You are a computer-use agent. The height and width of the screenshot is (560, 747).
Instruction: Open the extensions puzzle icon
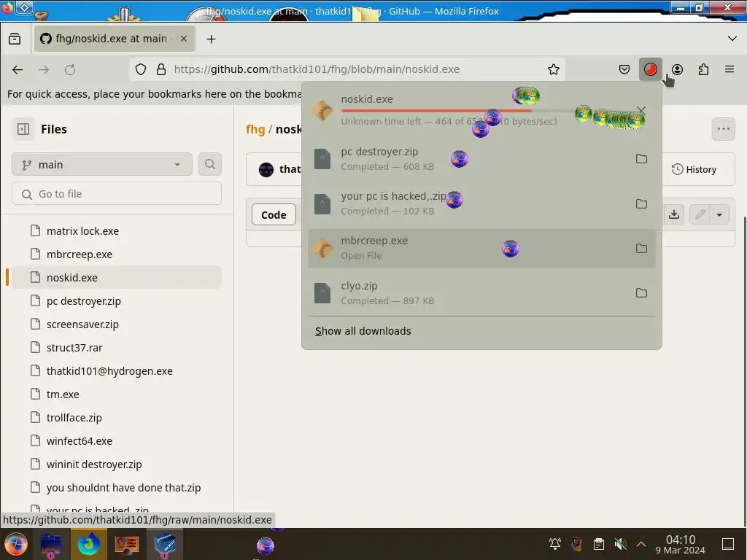703,69
